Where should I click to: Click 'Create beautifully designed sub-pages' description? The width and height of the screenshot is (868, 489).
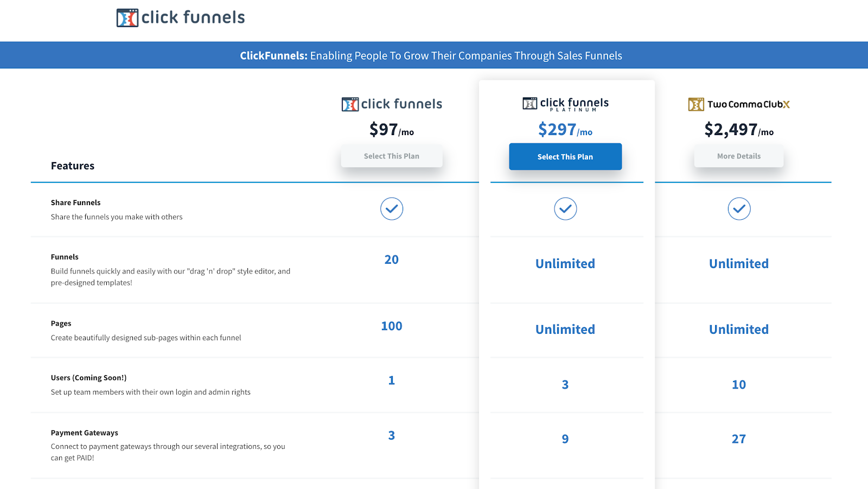(146, 338)
